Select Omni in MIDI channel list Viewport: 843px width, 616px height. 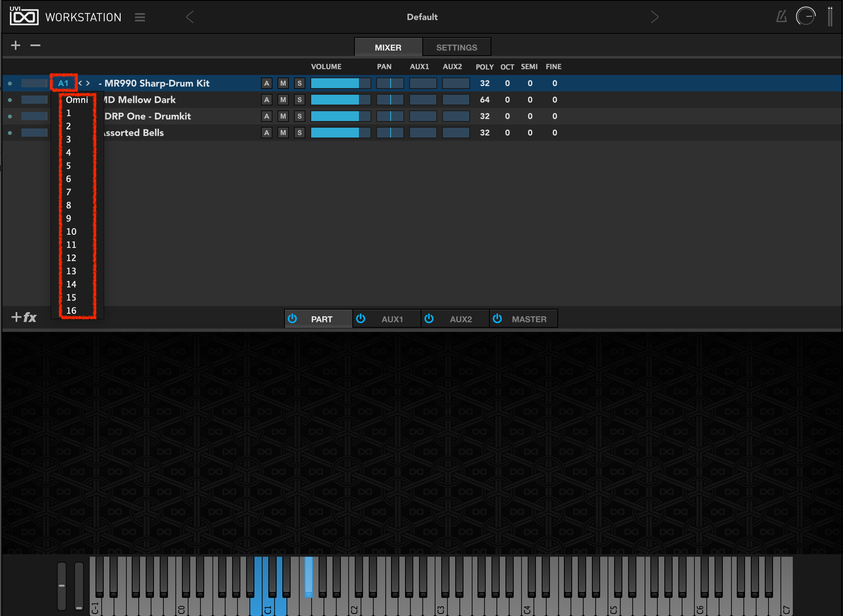tap(77, 100)
